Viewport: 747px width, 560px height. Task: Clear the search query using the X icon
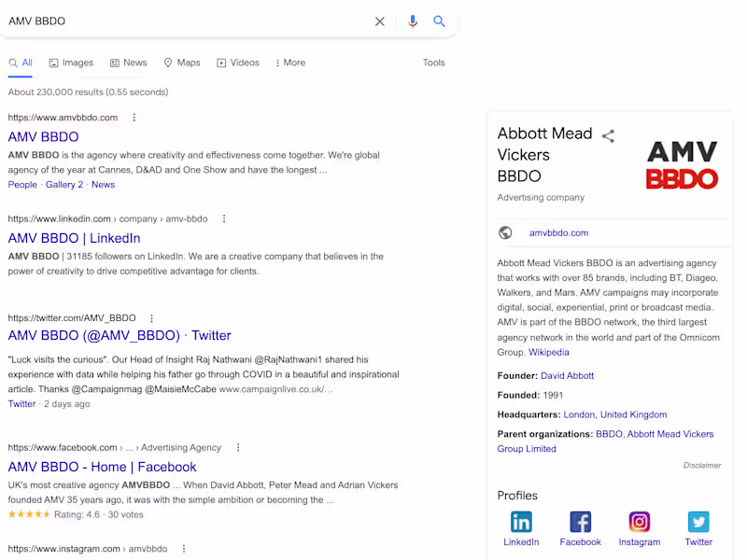pos(380,21)
